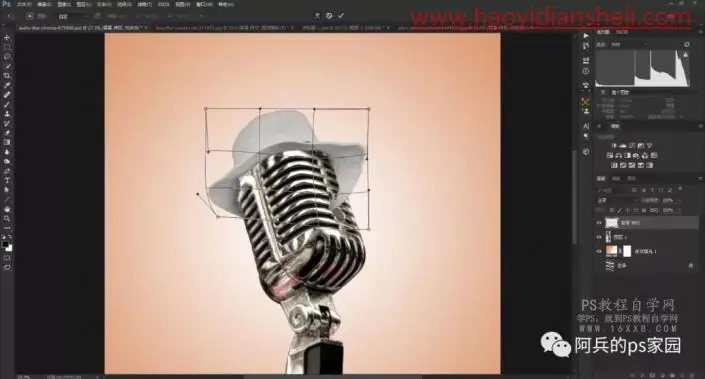Open the layer fill slider arrow
This screenshot has height=379, width=705.
678,210
